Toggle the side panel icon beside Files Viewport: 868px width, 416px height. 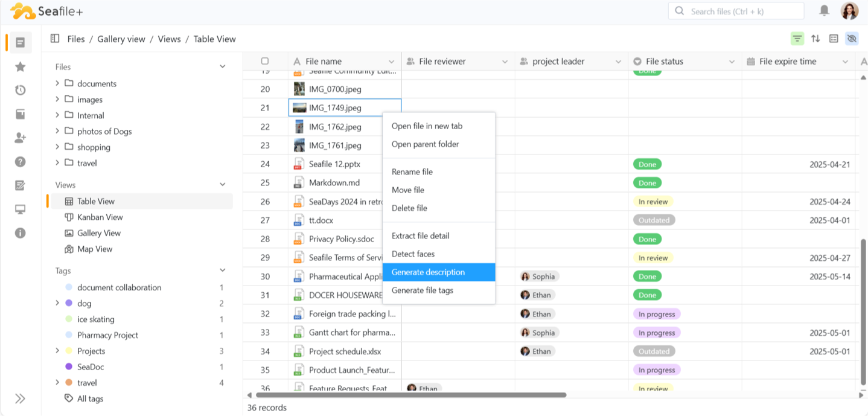[x=55, y=39]
